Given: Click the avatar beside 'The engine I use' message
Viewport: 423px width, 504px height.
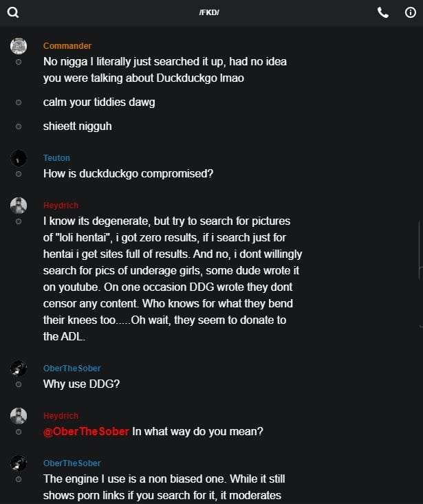Looking at the screenshot, I should coord(19,463).
